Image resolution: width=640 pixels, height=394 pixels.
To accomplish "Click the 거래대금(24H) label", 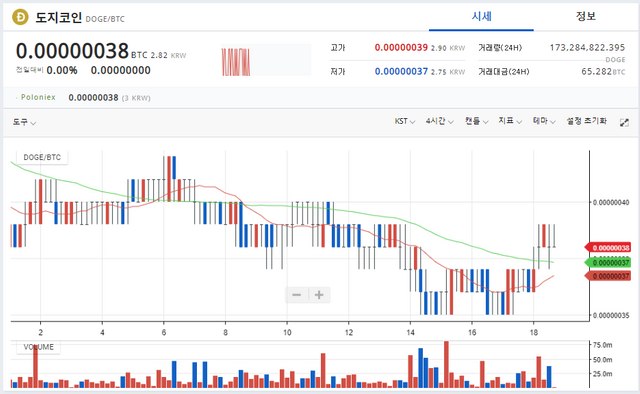I will (503, 72).
